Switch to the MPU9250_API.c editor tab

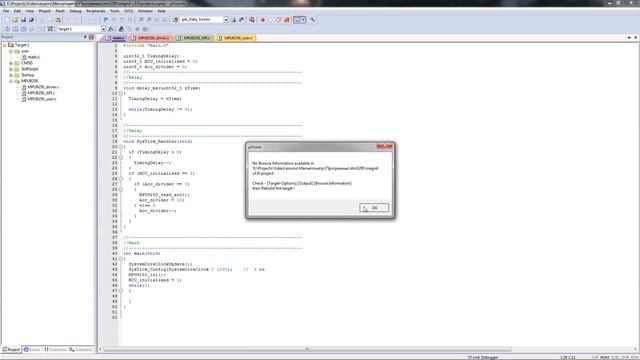coord(193,38)
